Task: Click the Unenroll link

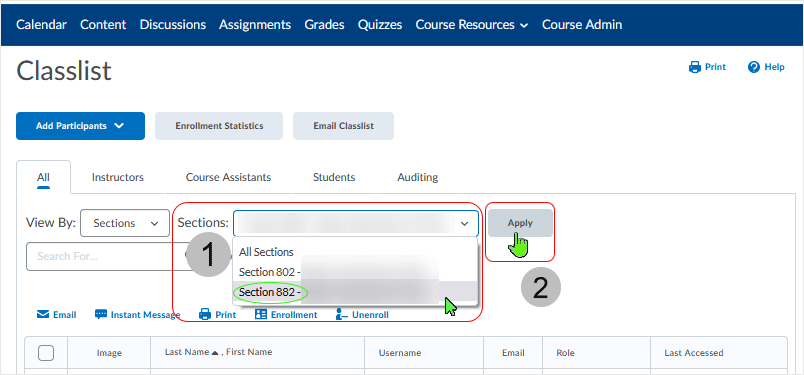Action: click(x=370, y=315)
